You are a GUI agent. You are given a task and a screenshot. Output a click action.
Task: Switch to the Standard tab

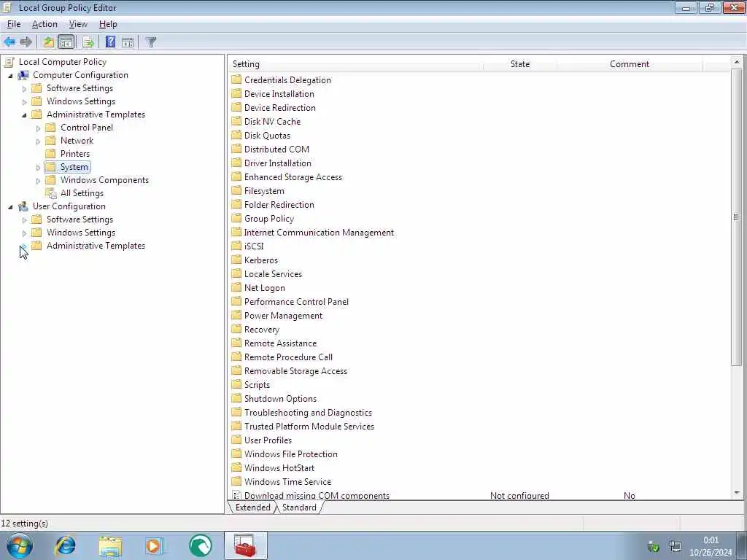(299, 507)
